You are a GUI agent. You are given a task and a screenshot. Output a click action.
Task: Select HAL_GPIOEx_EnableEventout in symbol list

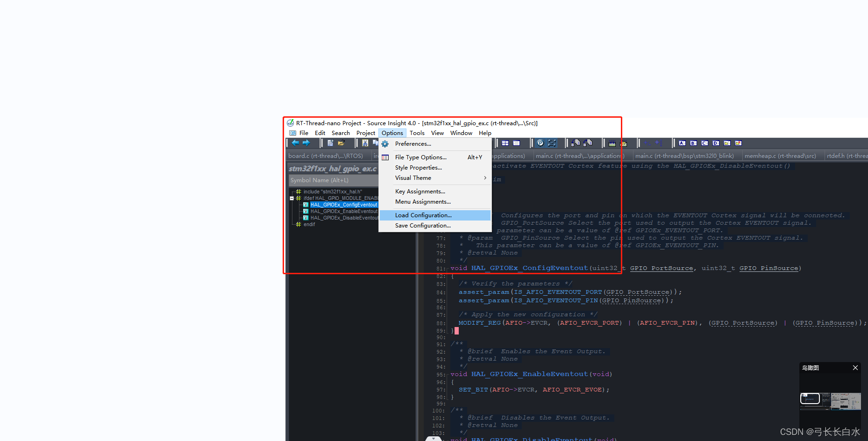pos(344,212)
